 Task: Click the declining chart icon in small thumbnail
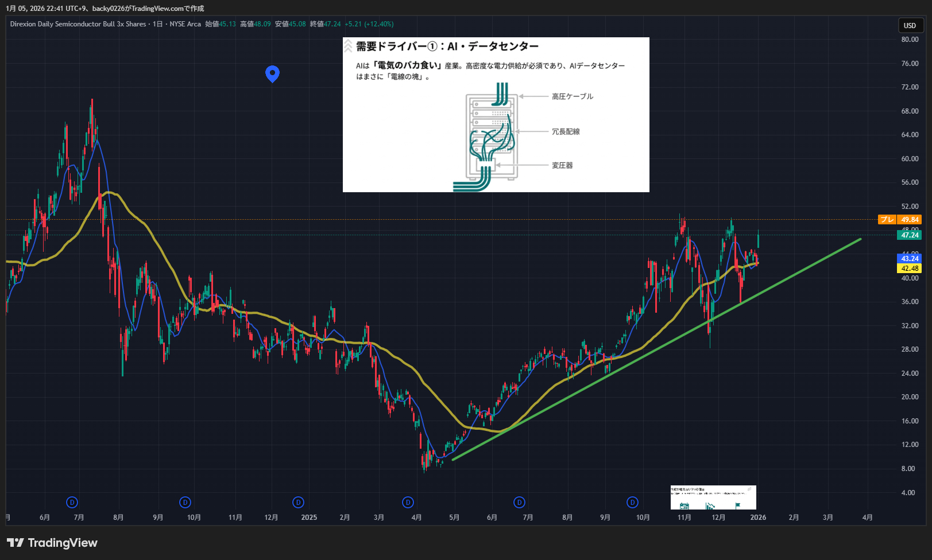point(710,506)
